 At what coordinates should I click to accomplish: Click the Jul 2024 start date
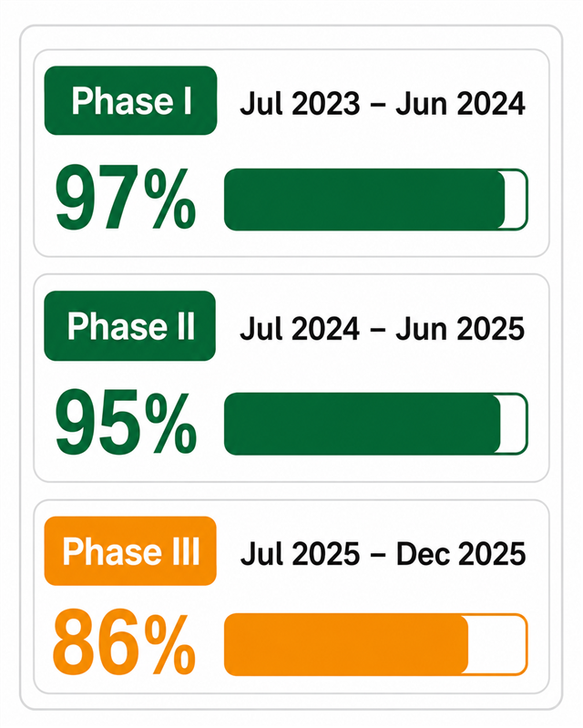(x=300, y=329)
